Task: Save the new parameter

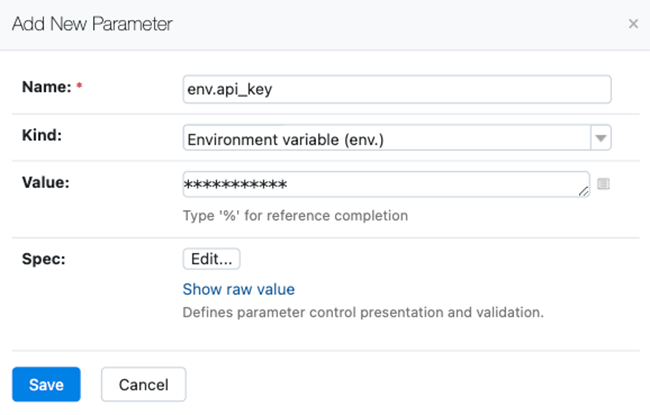Action: coord(46,385)
